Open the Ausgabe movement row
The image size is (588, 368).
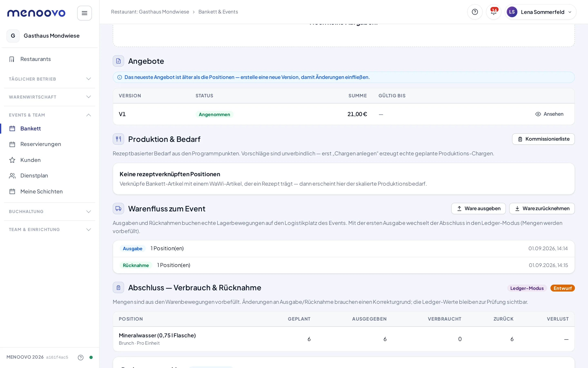(x=344, y=248)
